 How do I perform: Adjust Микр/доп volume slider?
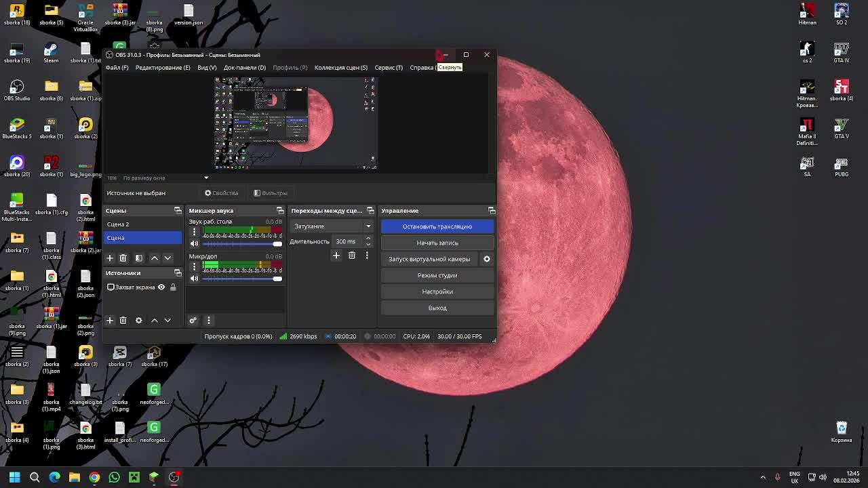(x=242, y=279)
